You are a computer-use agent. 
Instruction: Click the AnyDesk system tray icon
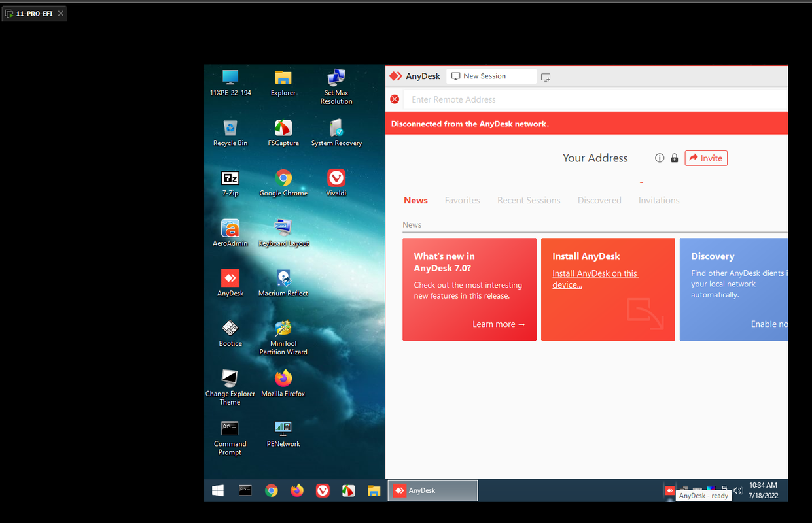669,490
